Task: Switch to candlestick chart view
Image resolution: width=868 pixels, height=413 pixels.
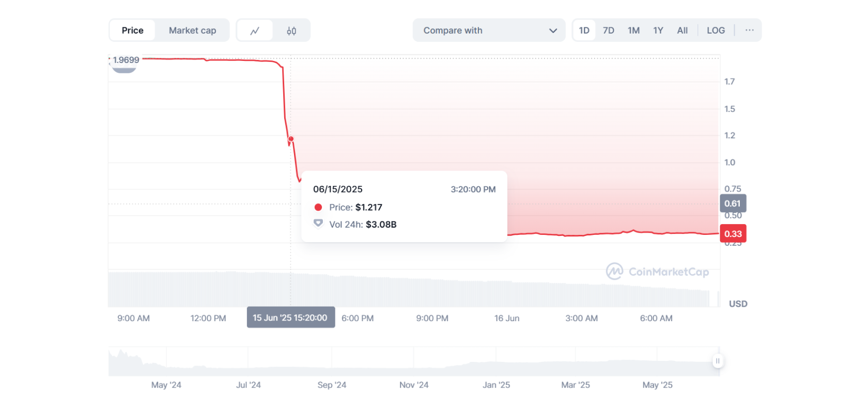Action: point(291,30)
